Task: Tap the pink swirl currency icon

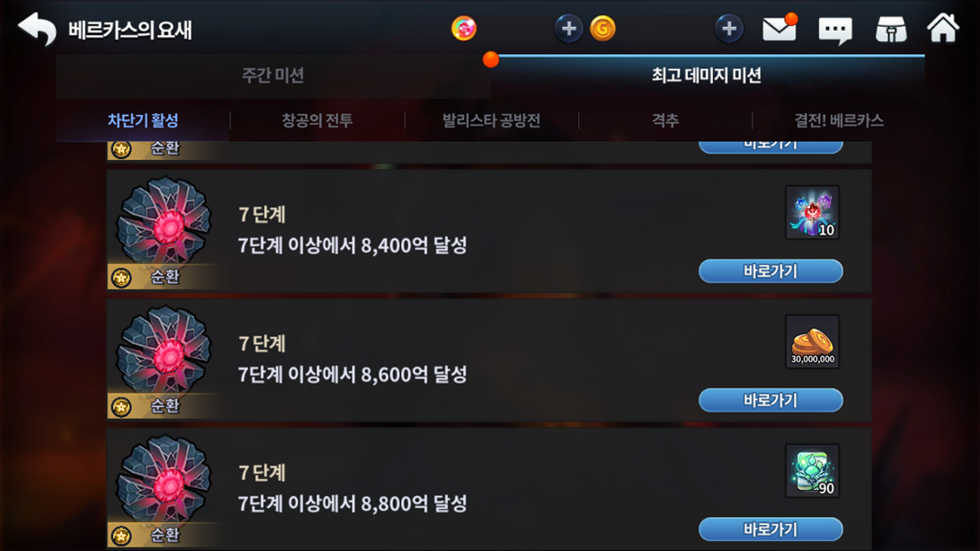Action: pos(464,29)
